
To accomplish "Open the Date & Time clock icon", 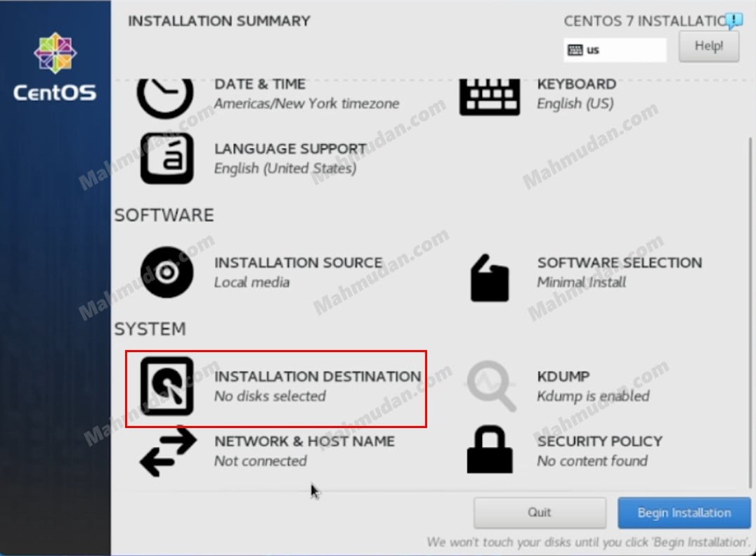I will 165,98.
